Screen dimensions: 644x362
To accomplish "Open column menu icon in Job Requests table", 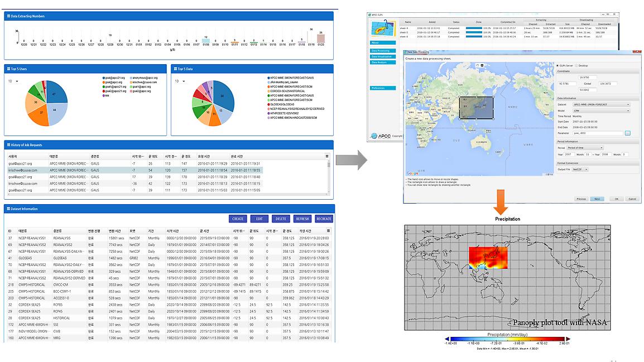I will pyautogui.click(x=328, y=156).
